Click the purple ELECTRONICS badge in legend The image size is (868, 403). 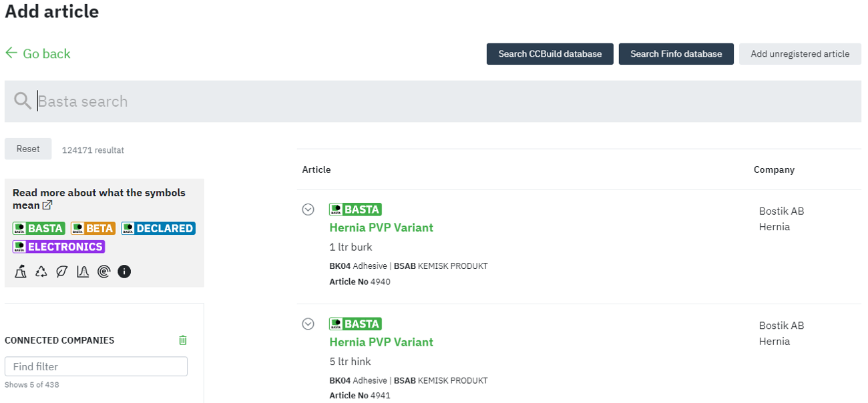[x=59, y=247]
